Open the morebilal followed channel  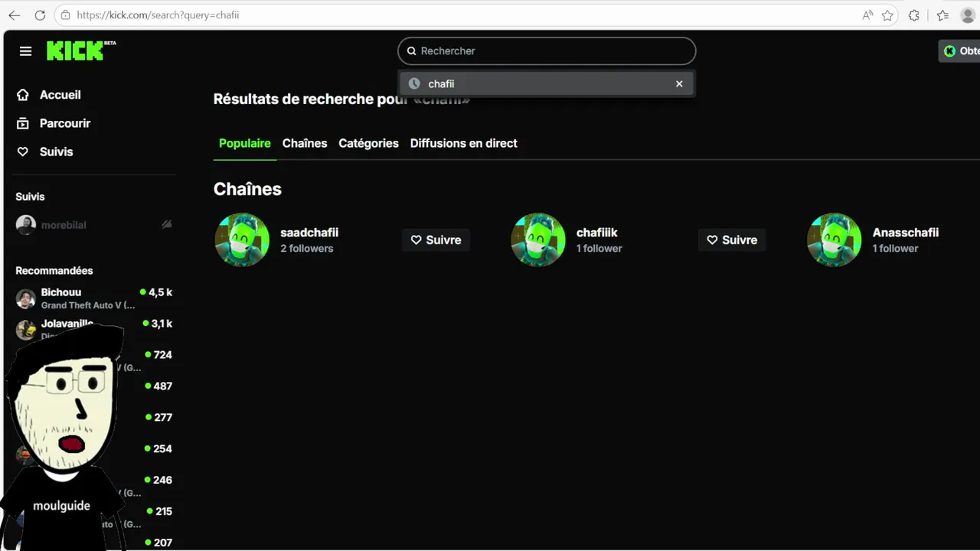(93, 225)
